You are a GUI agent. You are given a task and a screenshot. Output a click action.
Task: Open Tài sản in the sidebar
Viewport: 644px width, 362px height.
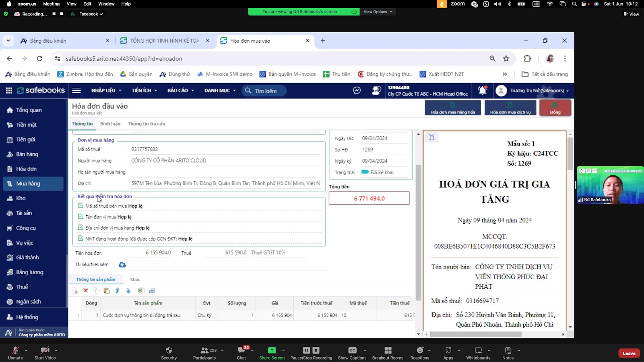(24, 213)
